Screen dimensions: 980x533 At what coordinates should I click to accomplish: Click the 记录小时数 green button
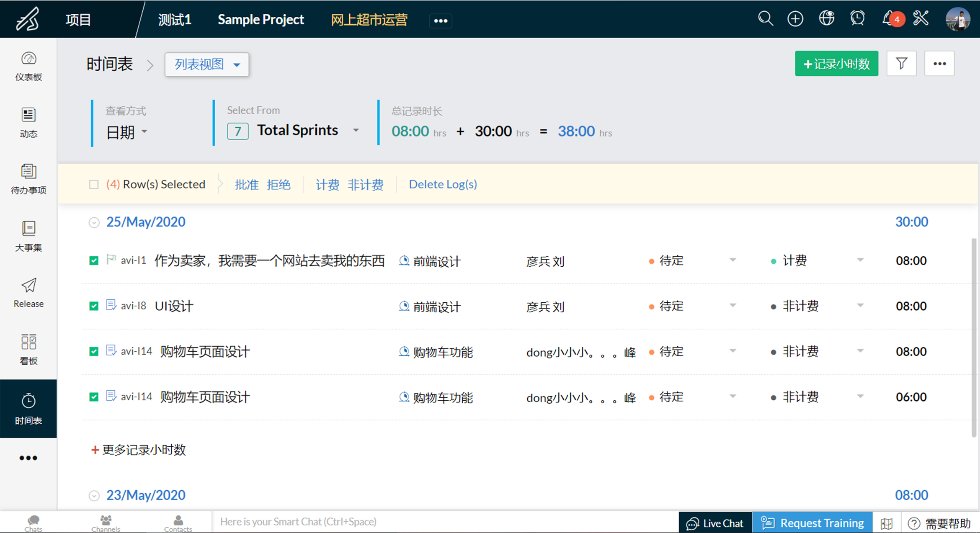click(x=836, y=64)
